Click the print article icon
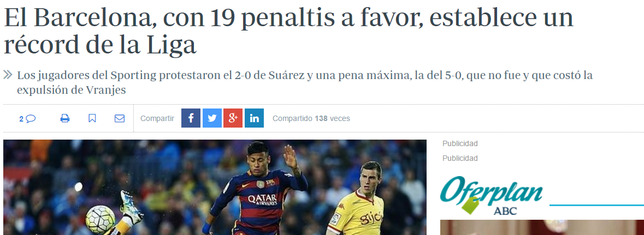This screenshot has height=235, width=644. coord(65,118)
